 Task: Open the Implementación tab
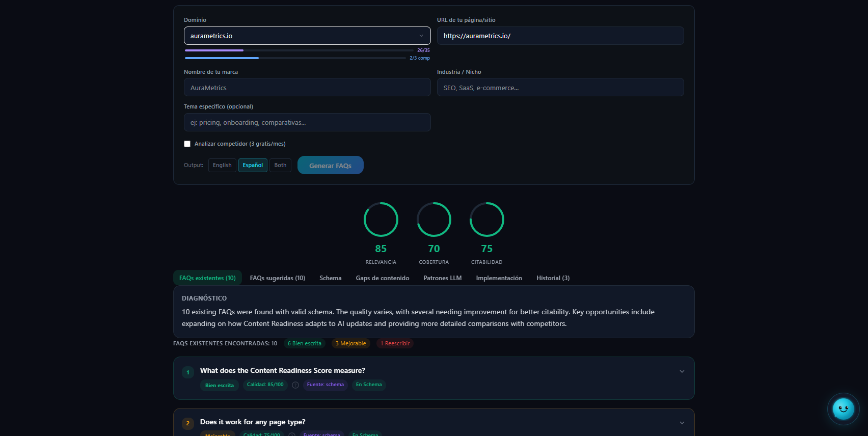(x=499, y=278)
